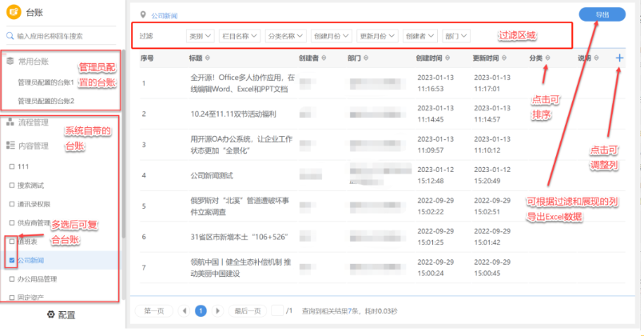Image resolution: width=644 pixels, height=336 pixels.
Task: Check the 固定资产 checkbox
Action: [12, 298]
